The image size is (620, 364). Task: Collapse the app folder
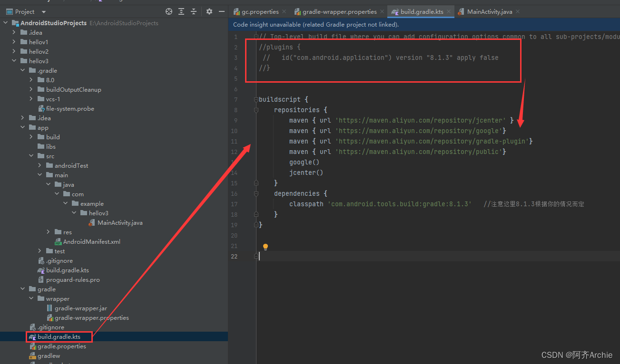coord(23,127)
